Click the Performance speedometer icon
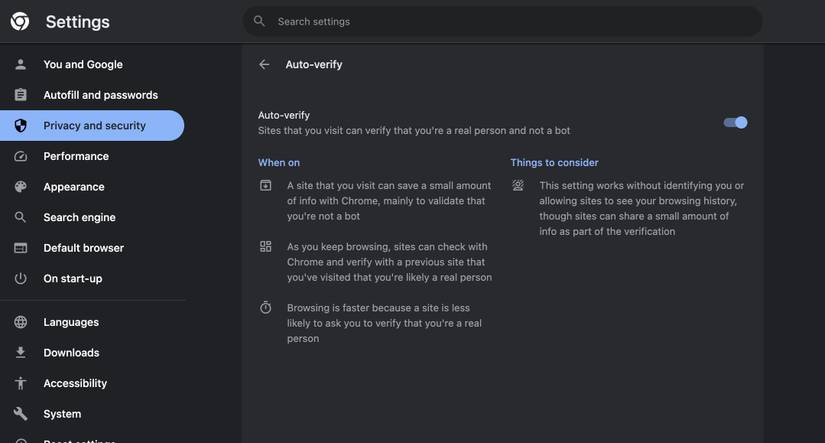This screenshot has height=443, width=825. [20, 156]
